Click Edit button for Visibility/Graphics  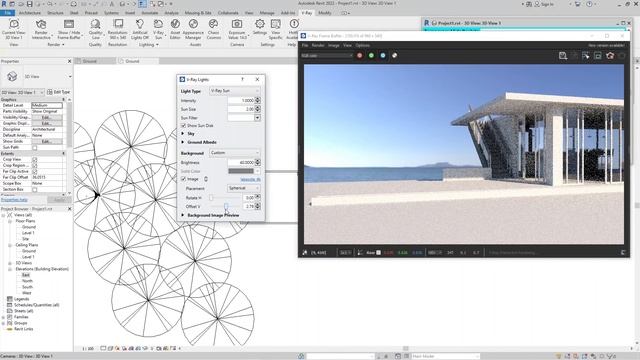(47, 117)
